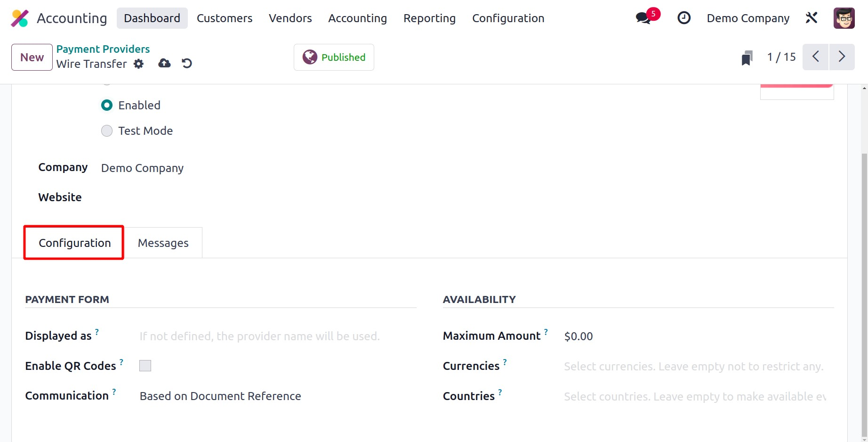Go to the Payment Providers breadcrumb link
The width and height of the screenshot is (868, 442).
click(x=103, y=49)
